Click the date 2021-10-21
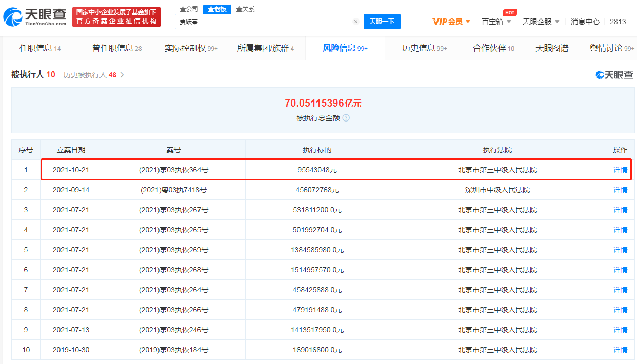The image size is (637, 364). point(71,170)
